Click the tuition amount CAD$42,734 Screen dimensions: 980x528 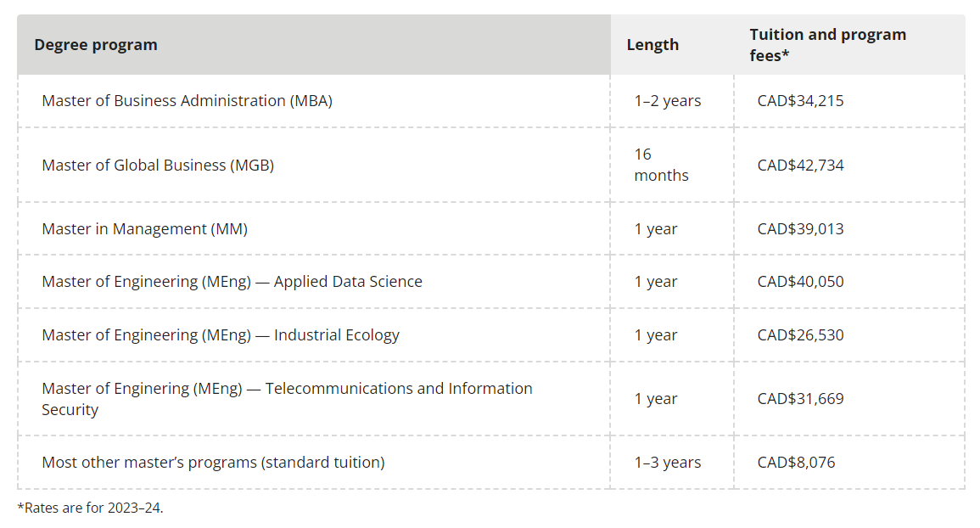[x=800, y=165]
